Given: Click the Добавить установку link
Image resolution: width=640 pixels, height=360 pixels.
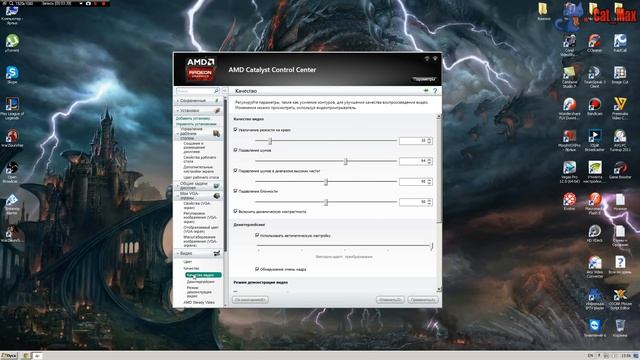Looking at the screenshot, I should pyautogui.click(x=193, y=118).
